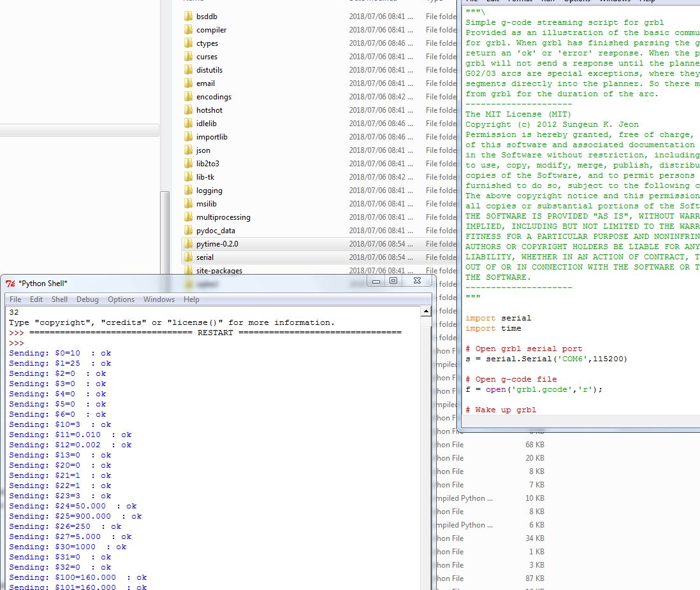This screenshot has height=590, width=700.
Task: Click the open('grbl.gcode','r') code line
Action: coord(534,389)
